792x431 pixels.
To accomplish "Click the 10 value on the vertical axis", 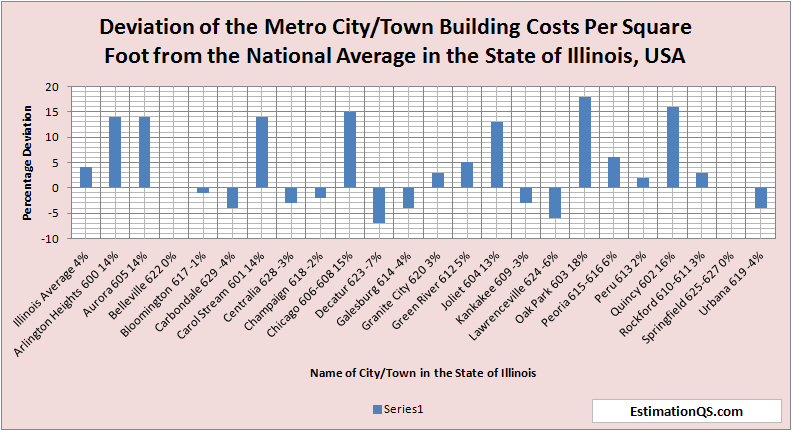I will [53, 137].
